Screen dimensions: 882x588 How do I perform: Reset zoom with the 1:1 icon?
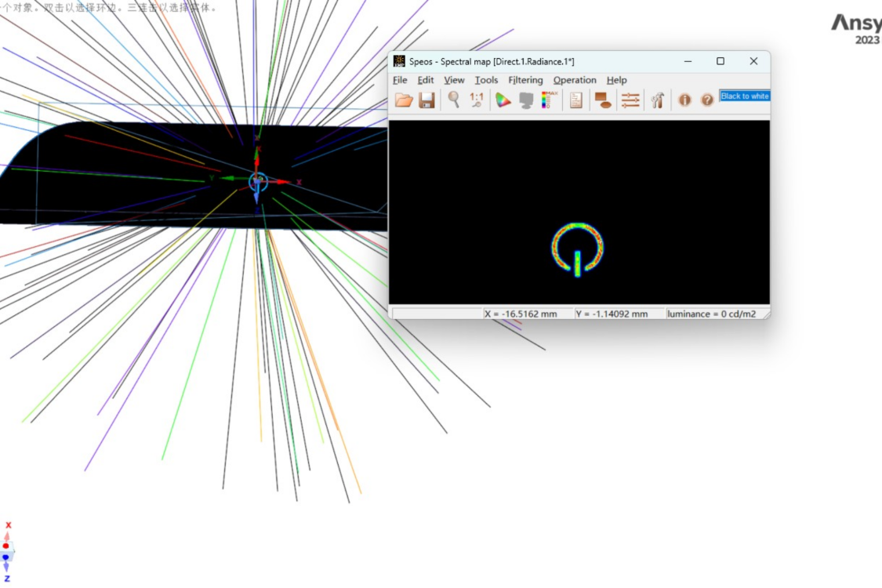[x=476, y=100]
